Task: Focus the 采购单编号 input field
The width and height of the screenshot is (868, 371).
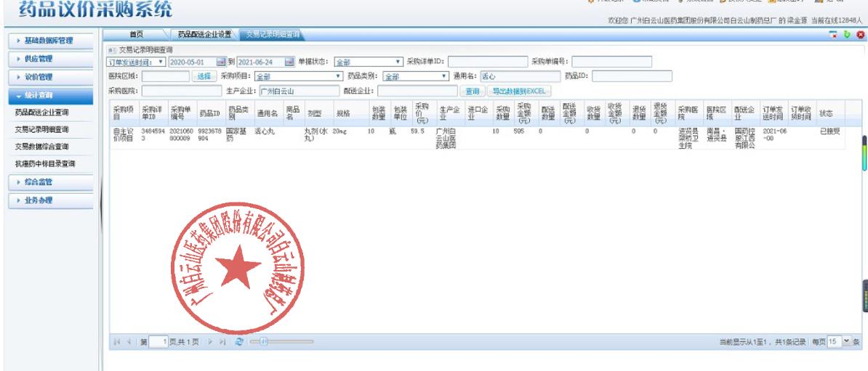Action: point(611,62)
